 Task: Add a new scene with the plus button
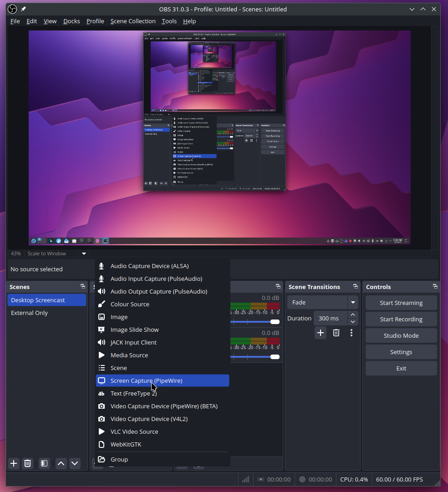click(x=14, y=463)
